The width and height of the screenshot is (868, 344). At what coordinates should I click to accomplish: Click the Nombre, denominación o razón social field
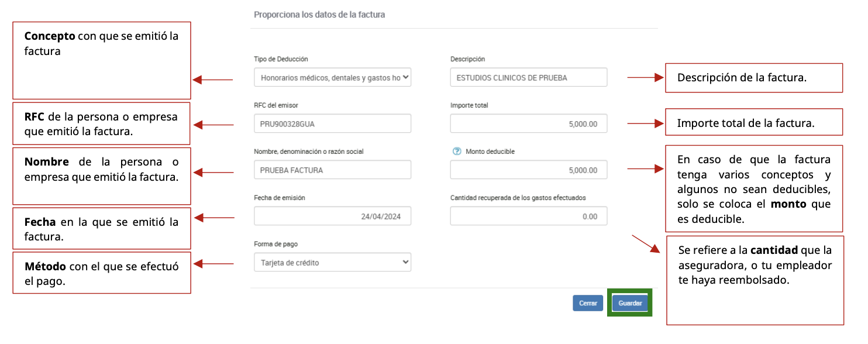click(x=332, y=170)
